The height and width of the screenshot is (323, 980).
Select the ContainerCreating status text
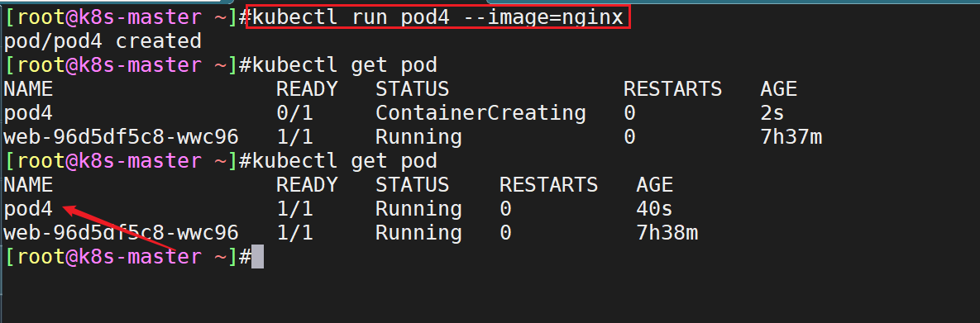click(480, 113)
